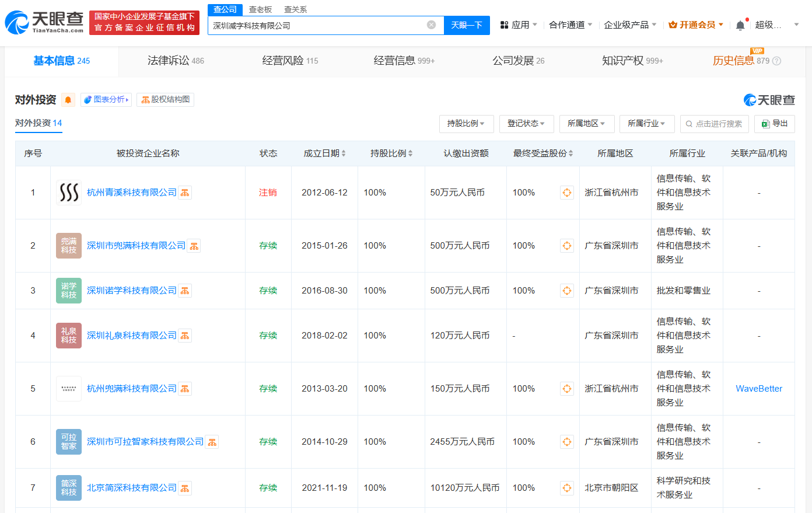Open the 法律诉讼 tab
Image resolution: width=812 pixels, height=513 pixels.
point(174,61)
